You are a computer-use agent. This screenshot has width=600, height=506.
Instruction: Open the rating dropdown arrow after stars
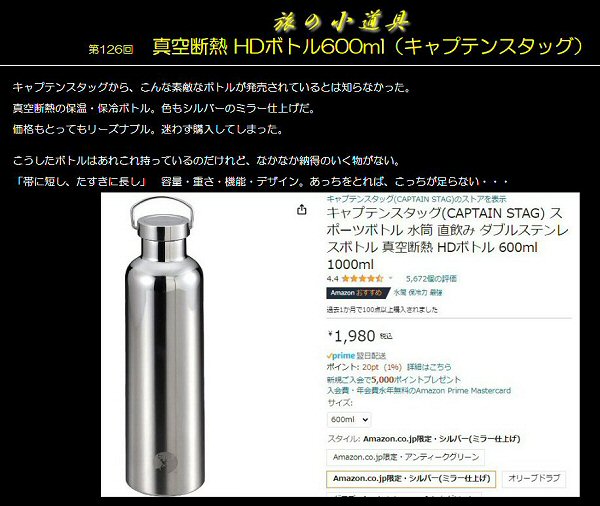point(391,278)
